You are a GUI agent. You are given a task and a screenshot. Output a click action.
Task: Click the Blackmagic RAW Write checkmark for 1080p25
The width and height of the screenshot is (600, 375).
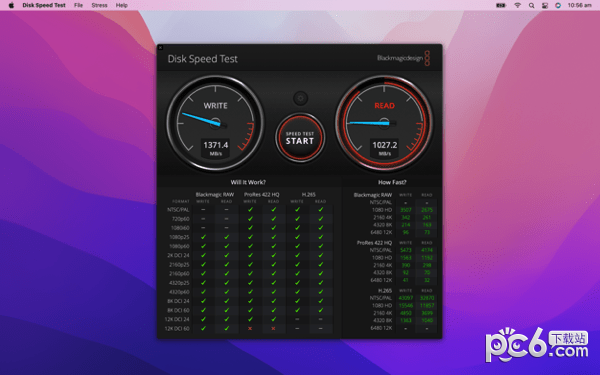click(203, 237)
